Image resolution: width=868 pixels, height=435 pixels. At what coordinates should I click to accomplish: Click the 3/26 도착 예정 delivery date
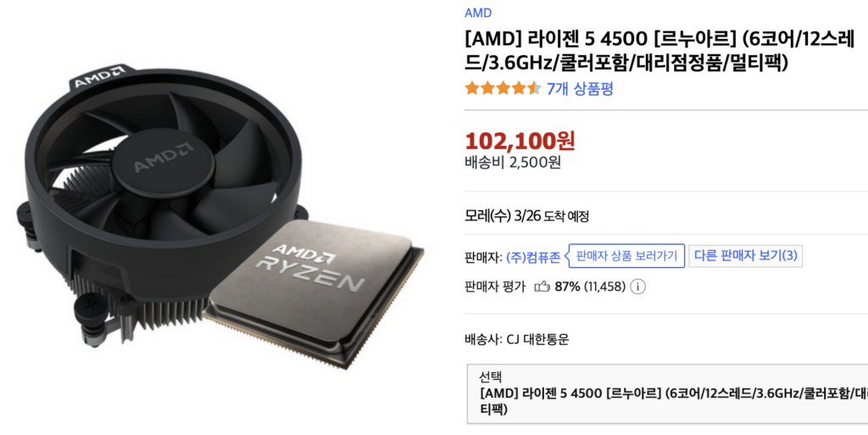(x=551, y=216)
